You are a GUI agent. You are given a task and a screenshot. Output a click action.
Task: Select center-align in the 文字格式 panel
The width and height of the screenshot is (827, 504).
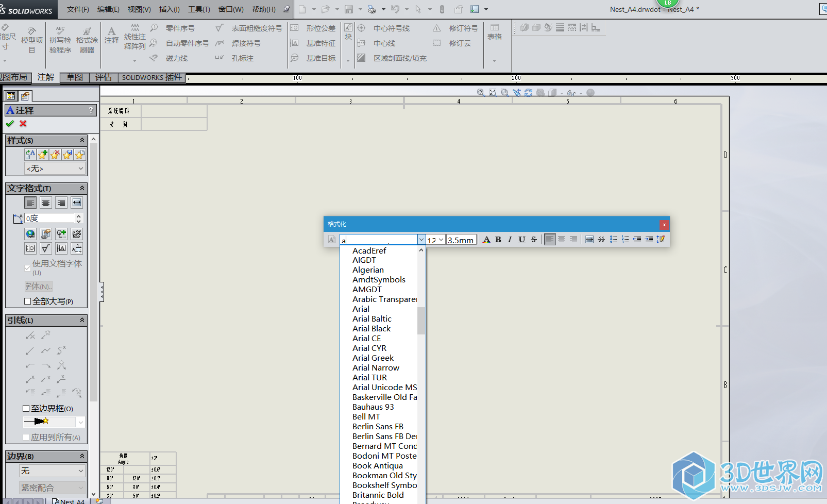pos(46,203)
